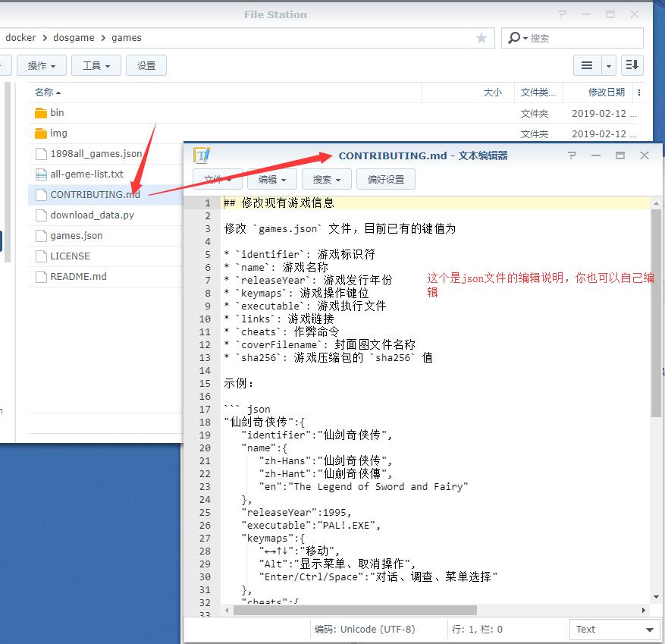Switch to list view mode icon

point(587,65)
